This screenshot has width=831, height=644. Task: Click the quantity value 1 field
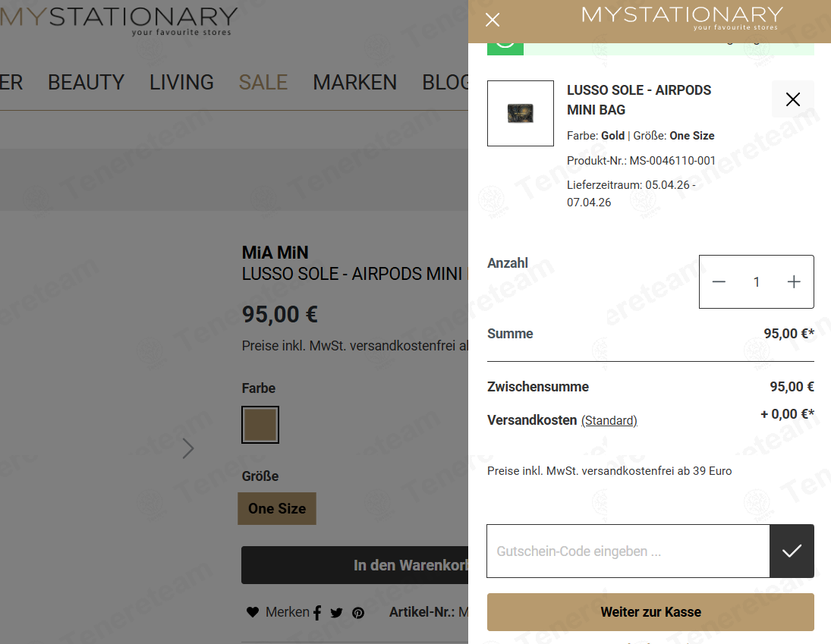pos(757,281)
